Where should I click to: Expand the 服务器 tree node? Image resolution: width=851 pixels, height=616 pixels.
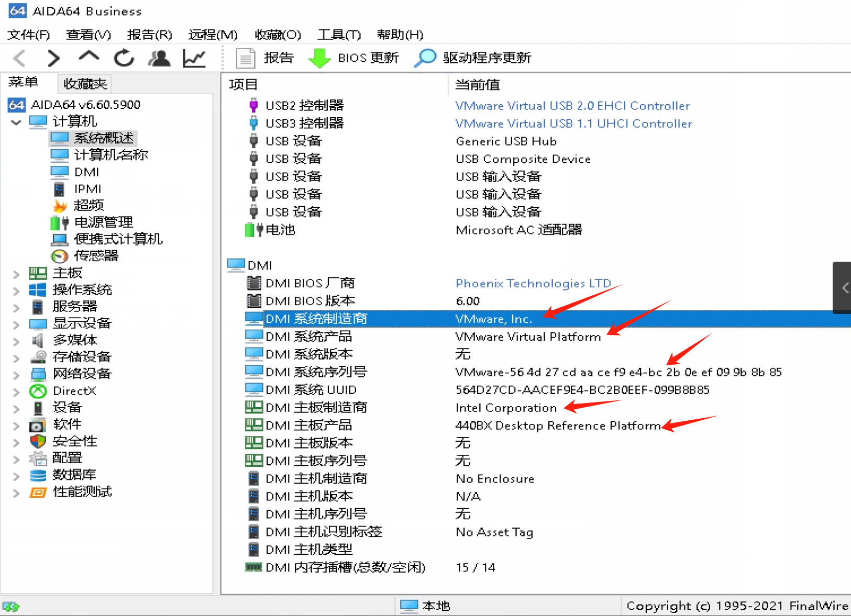[x=16, y=307]
